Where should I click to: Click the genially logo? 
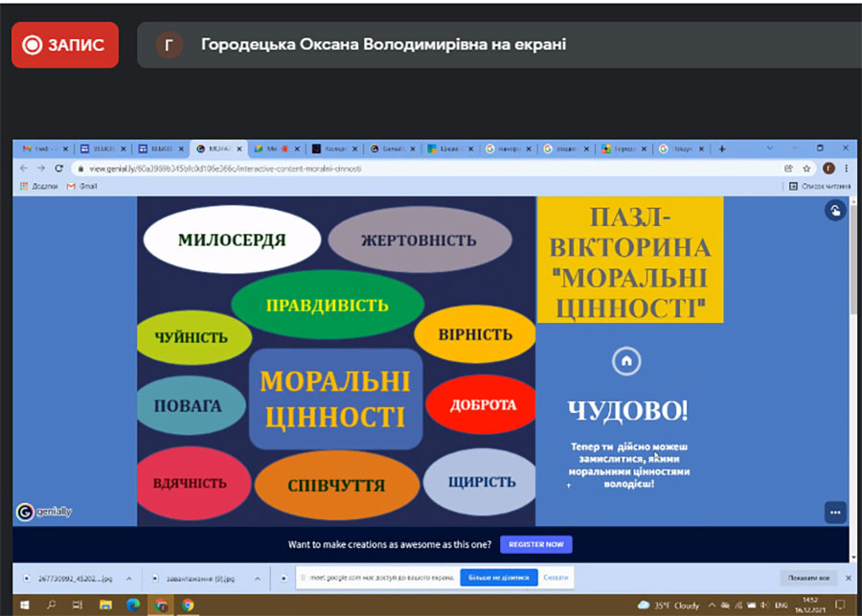pos(44,512)
